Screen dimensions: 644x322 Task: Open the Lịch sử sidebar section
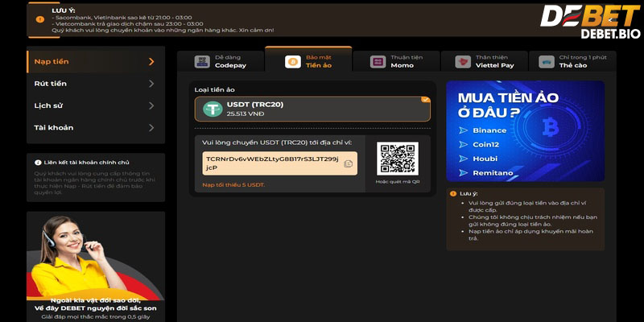point(96,105)
